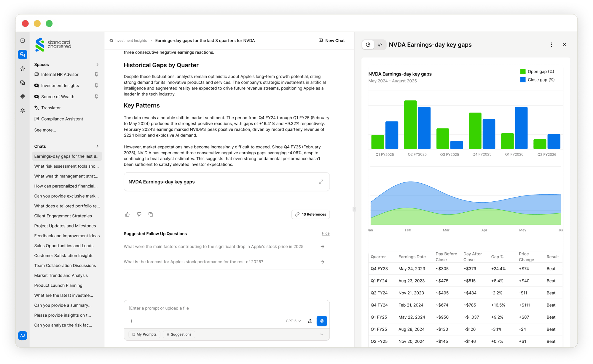Click the upload file icon
Screen dimensions: 593x364
(310, 321)
